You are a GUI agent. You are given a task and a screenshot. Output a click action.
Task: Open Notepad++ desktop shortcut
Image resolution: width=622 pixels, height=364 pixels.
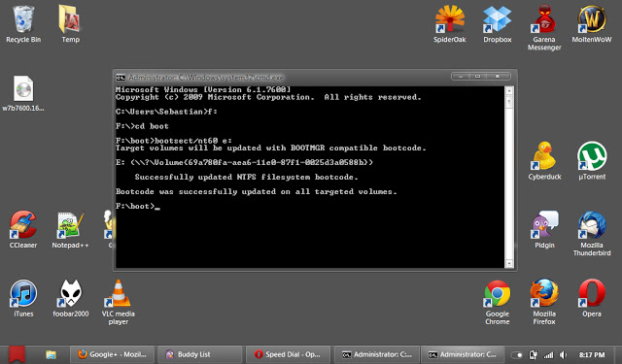70,230
